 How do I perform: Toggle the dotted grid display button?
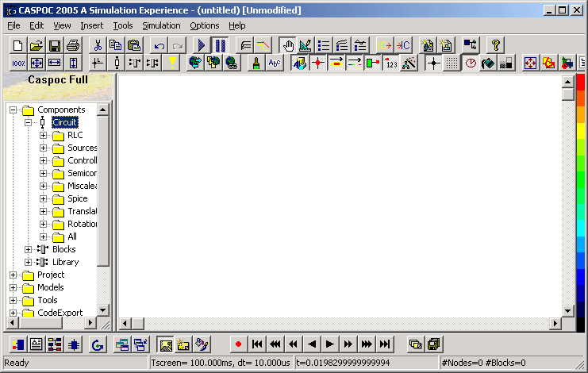pyautogui.click(x=452, y=63)
